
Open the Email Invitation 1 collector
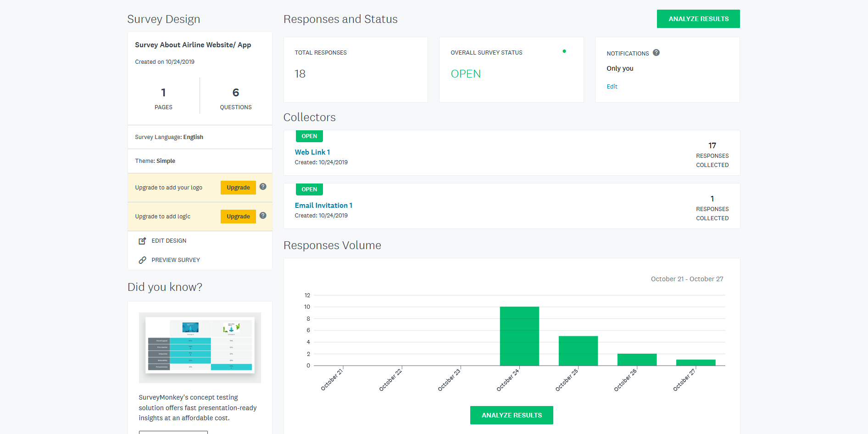coord(323,206)
